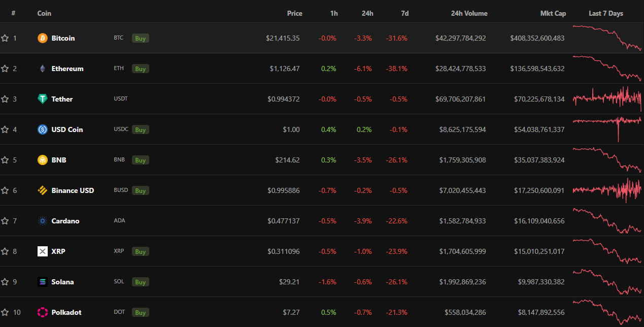Open the Binance USD name link
Viewport: 644px width, 327px height.
(x=73, y=190)
